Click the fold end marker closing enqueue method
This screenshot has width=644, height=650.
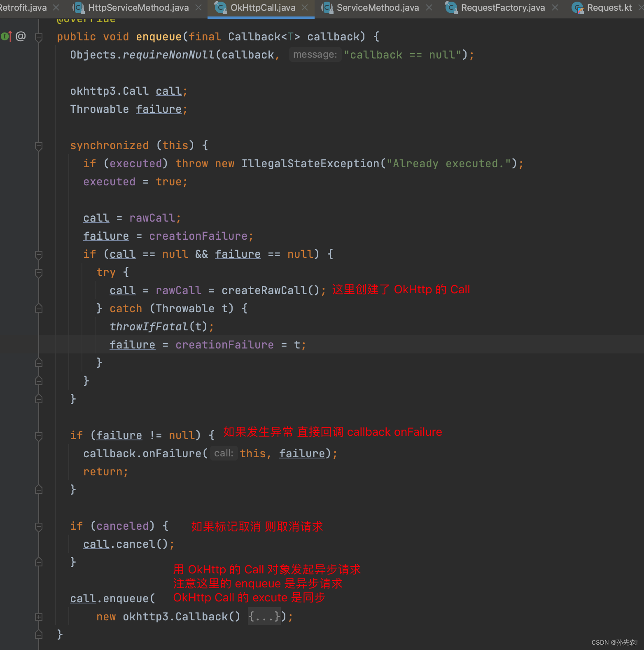coord(39,635)
